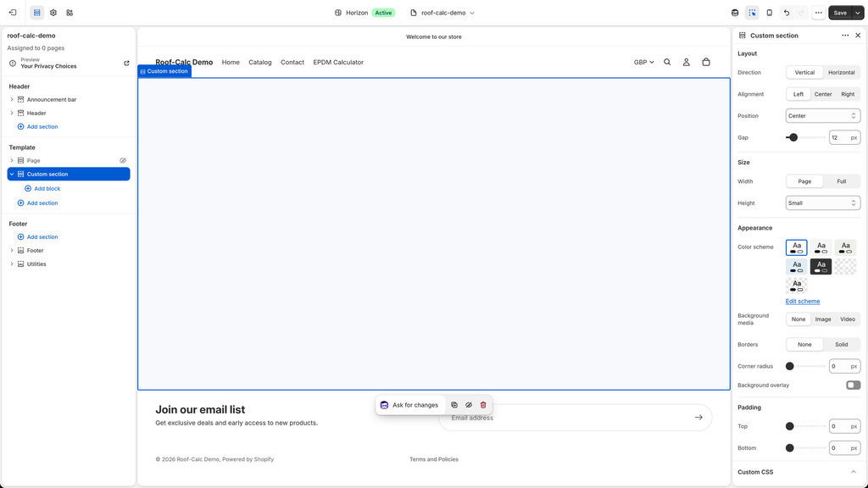Open the Terms and Policies link
Viewport: 868px width, 488px height.
click(433, 459)
